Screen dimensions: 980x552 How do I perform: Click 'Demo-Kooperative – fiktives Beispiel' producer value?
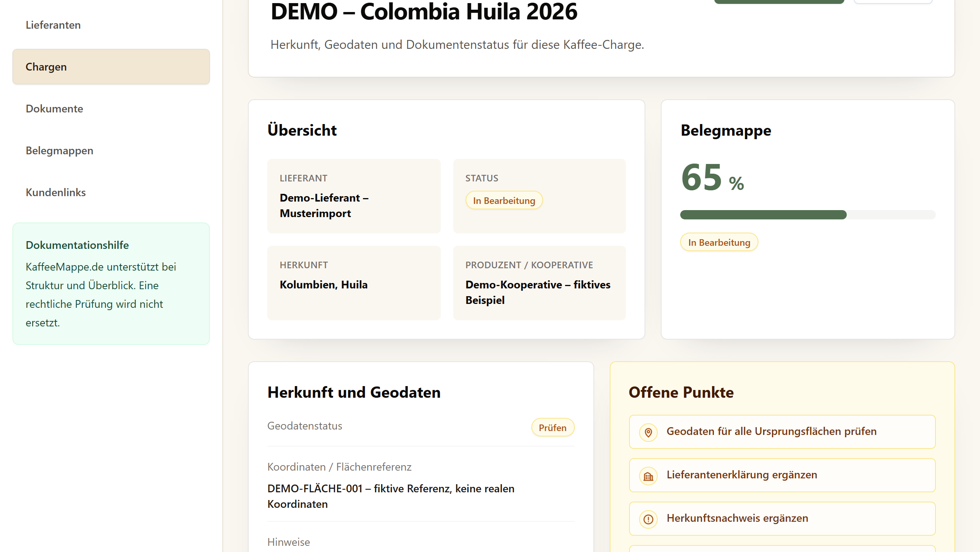tap(538, 292)
